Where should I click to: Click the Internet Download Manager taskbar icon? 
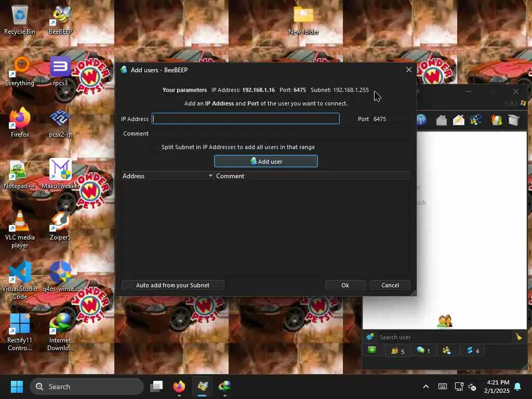click(224, 387)
